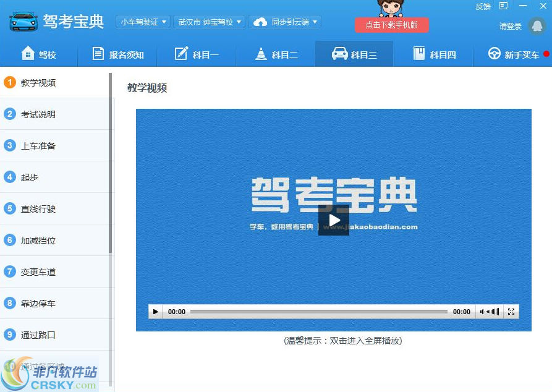The width and height of the screenshot is (552, 392).
Task: Switch to the 科目二 tab
Action: pyautogui.click(x=276, y=54)
